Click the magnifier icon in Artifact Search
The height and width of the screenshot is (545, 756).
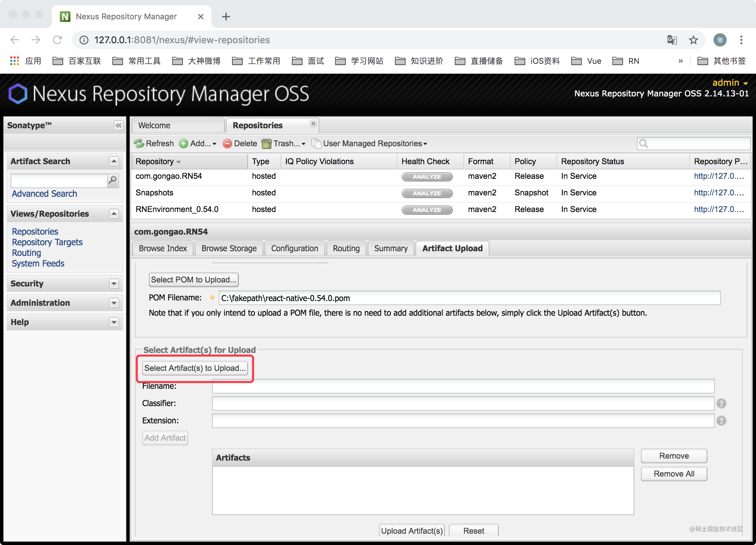[x=113, y=180]
